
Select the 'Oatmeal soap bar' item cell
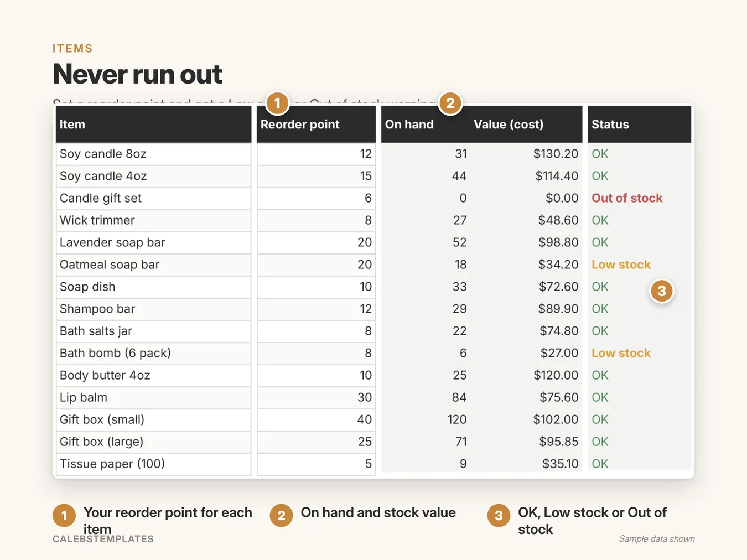pos(154,265)
